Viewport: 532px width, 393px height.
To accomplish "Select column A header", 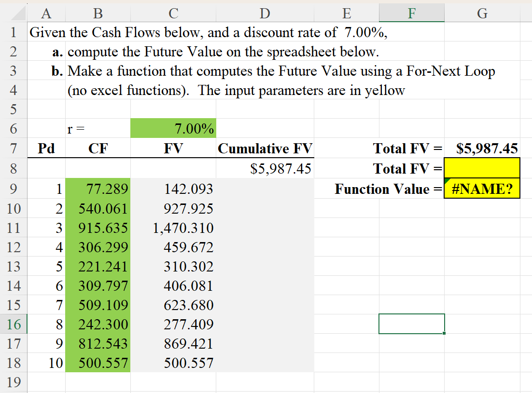I will pyautogui.click(x=46, y=13).
